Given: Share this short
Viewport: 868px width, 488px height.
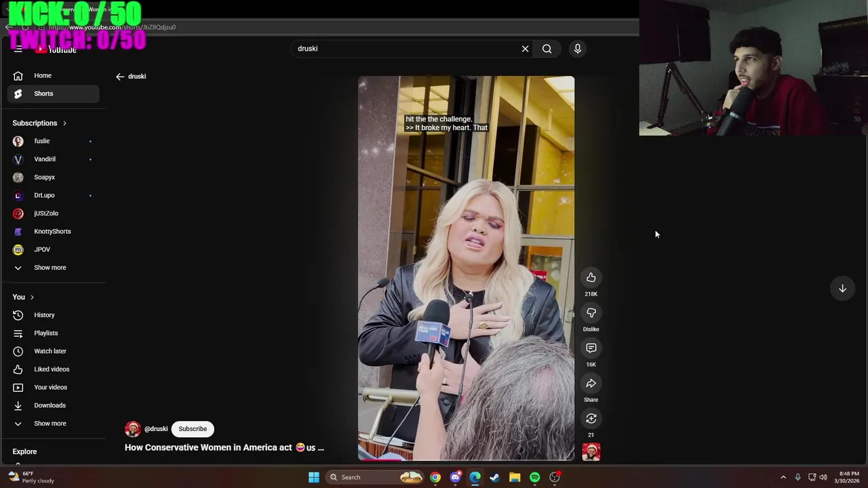Looking at the screenshot, I should click(591, 383).
